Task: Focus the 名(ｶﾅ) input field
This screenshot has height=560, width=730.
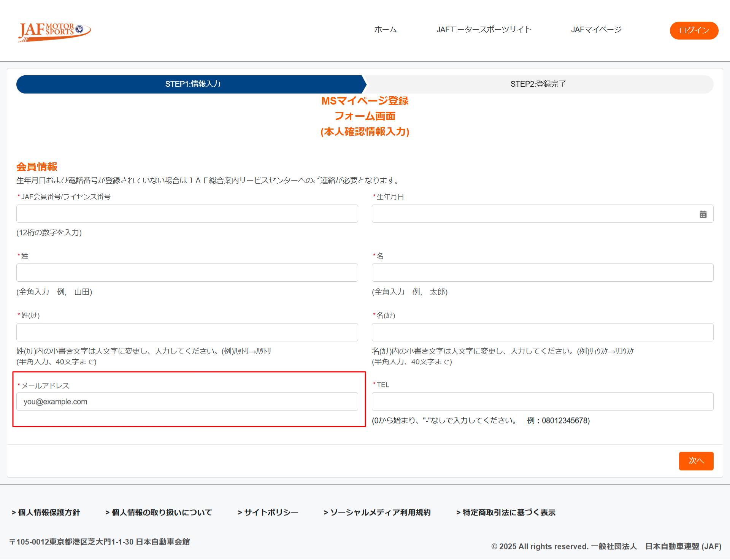Action: click(542, 332)
